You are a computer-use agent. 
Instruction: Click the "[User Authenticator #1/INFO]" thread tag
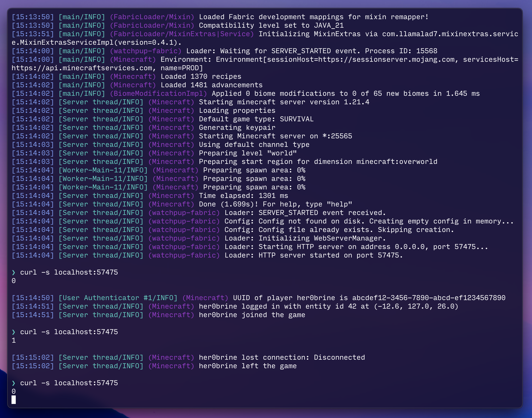118,298
